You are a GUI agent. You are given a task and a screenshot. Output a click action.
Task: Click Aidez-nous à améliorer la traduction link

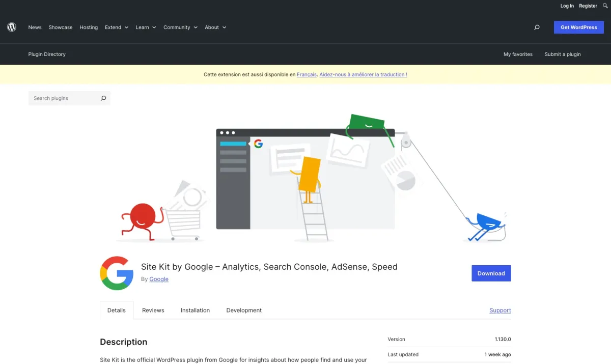pyautogui.click(x=363, y=74)
